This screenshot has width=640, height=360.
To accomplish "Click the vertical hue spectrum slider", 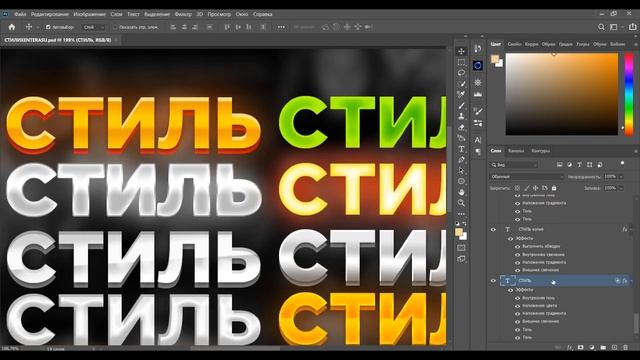I will click(x=629, y=94).
